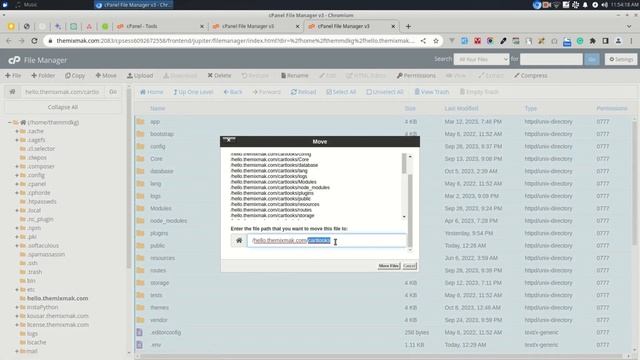This screenshot has height=360, width=640.
Task: Expand the etc tree folder
Action: click(17, 289)
